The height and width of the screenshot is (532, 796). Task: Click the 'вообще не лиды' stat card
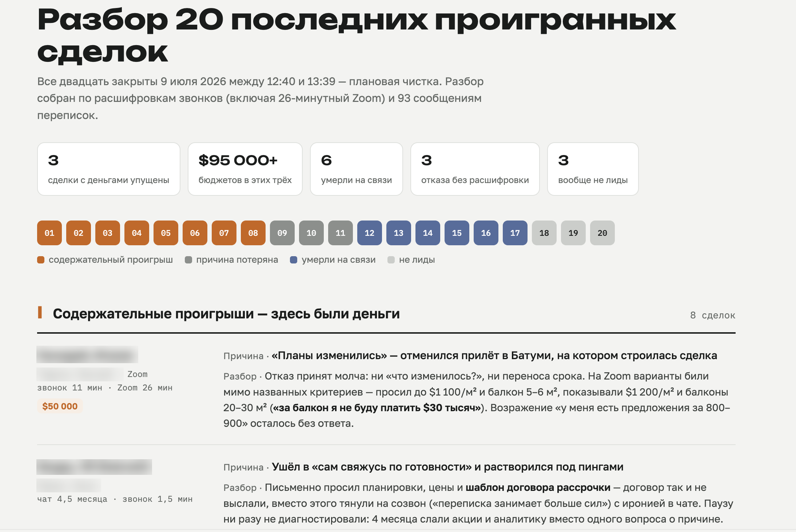tap(593, 169)
